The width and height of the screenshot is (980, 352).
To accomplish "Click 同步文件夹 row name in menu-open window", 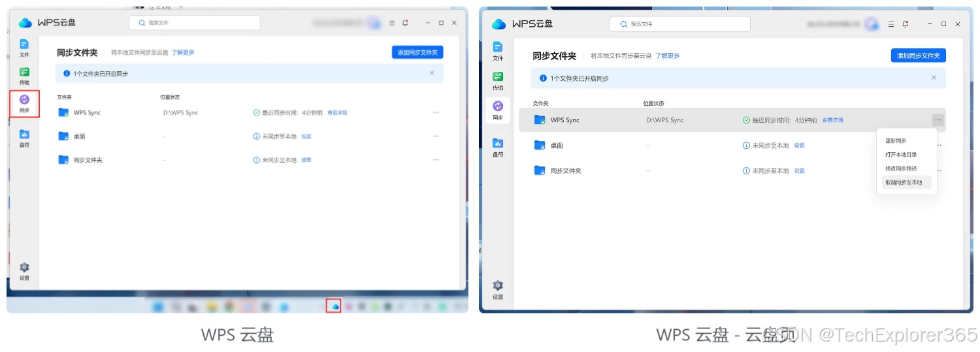I will (x=566, y=170).
